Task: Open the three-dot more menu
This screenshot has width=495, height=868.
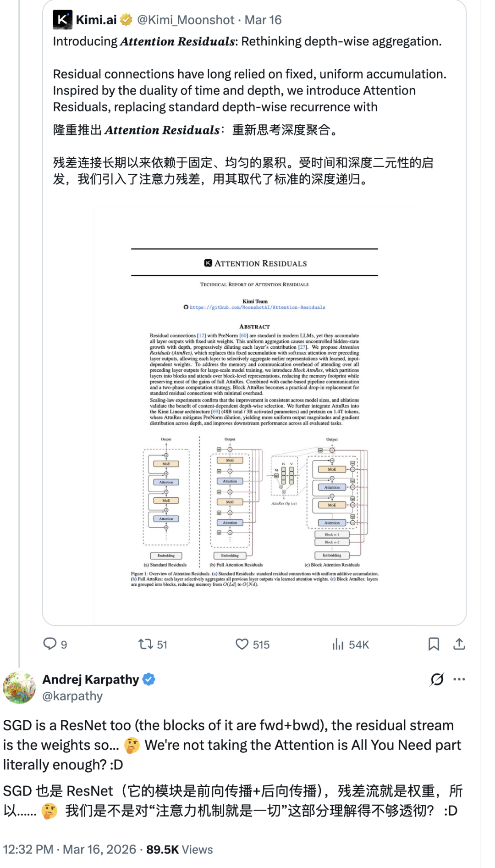Action: (459, 679)
